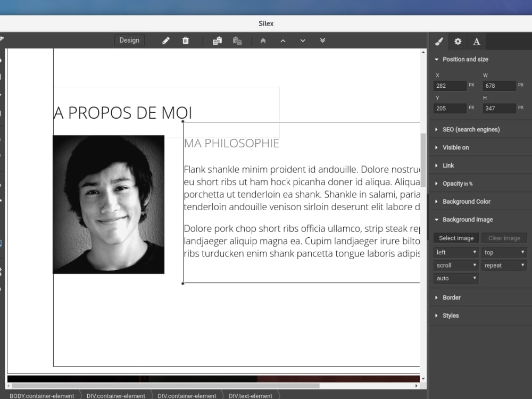Select the first DIV.container-element breadcrumb
This screenshot has height=399, width=532.
tap(115, 396)
